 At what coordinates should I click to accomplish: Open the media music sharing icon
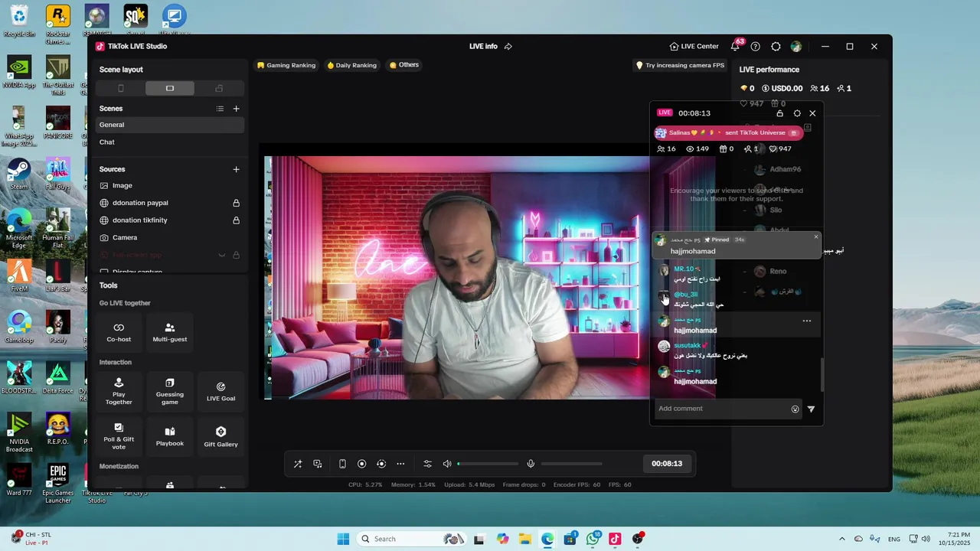click(318, 464)
